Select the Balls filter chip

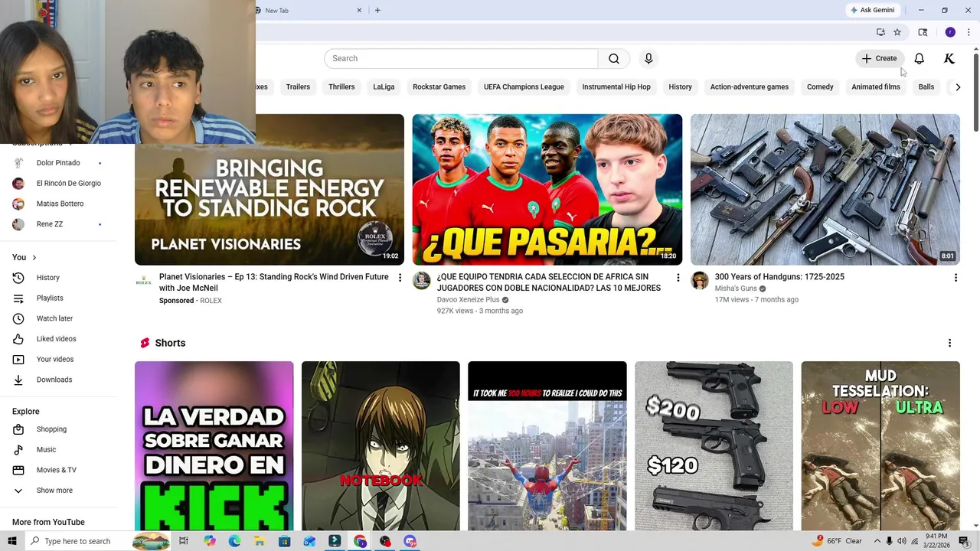926,86
